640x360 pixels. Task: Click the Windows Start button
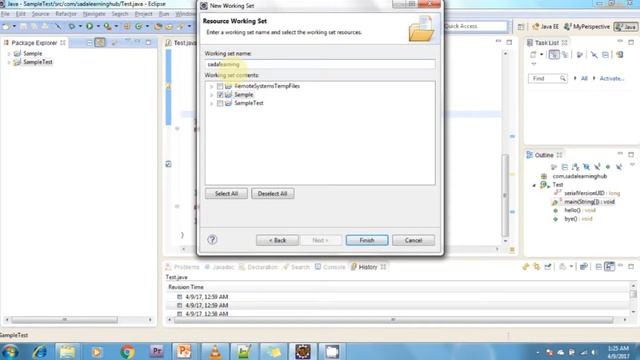pyautogui.click(x=10, y=351)
